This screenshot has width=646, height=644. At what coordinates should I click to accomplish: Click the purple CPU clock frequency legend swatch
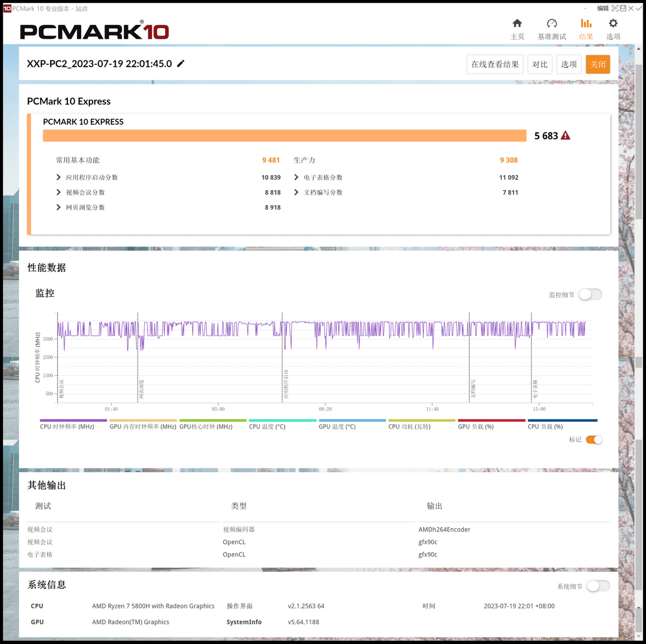73,421
